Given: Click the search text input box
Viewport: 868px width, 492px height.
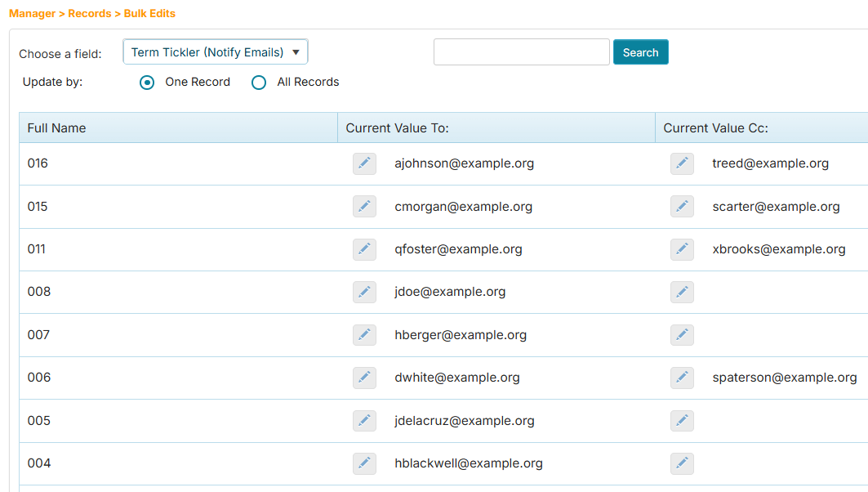Looking at the screenshot, I should click(x=521, y=52).
